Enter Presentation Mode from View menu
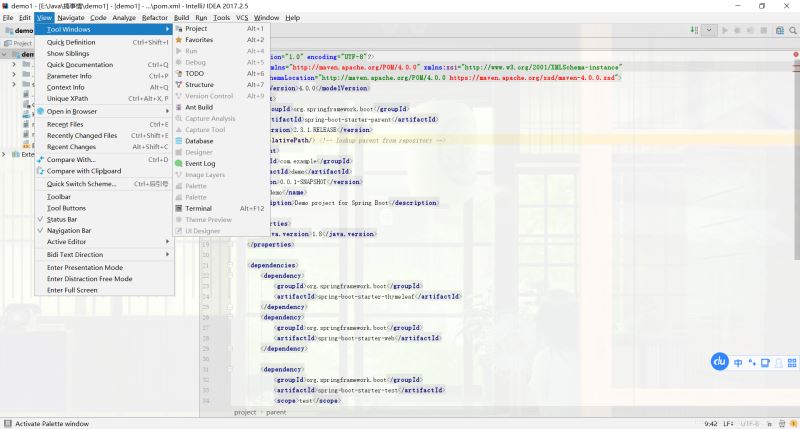 (x=104, y=268)
